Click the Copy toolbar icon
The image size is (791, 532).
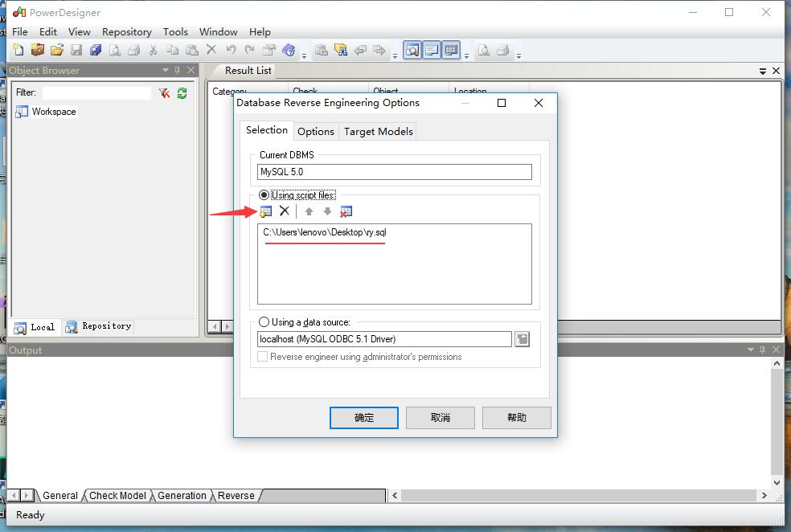[x=173, y=50]
